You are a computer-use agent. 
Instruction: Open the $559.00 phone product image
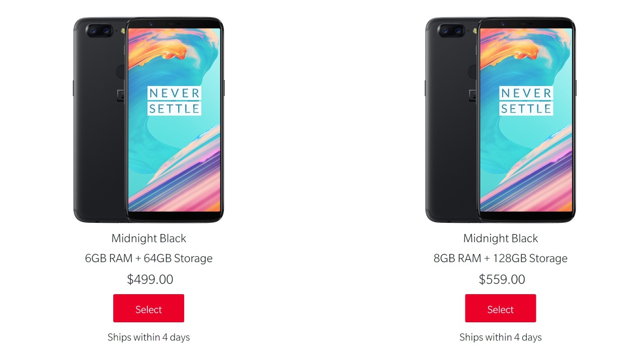(500, 120)
